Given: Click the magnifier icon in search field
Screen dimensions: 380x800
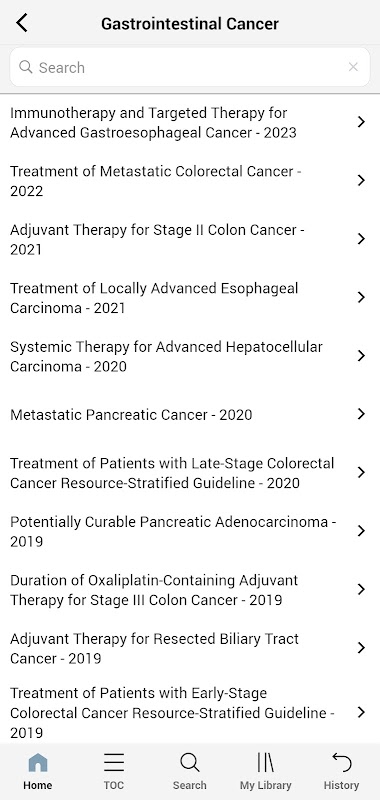Looking at the screenshot, I should click(x=26, y=67).
